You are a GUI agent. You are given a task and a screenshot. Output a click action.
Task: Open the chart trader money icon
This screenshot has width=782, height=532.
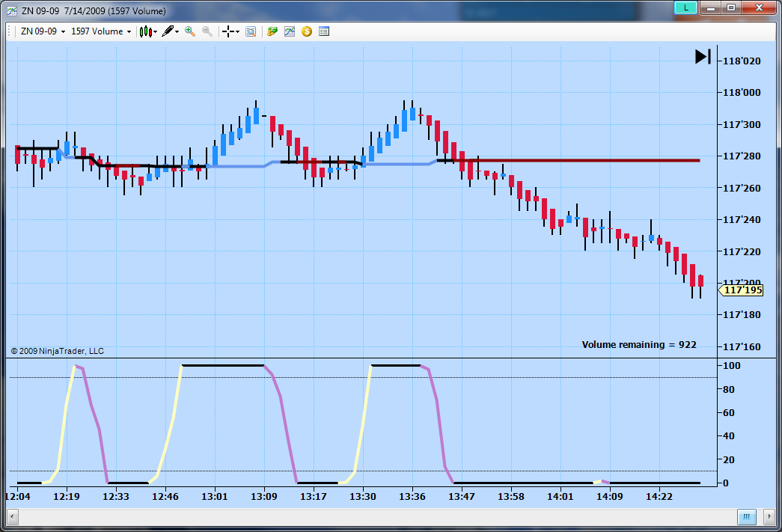click(x=272, y=31)
